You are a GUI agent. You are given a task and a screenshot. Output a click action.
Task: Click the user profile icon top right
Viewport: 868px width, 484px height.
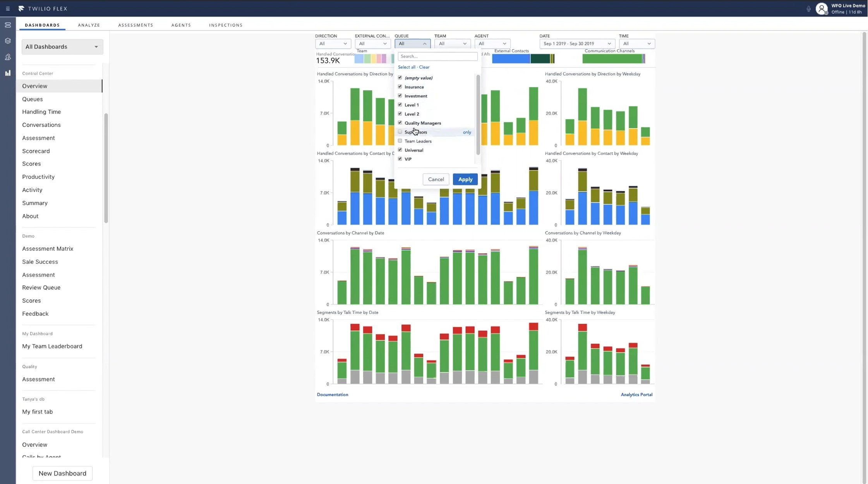coord(821,8)
